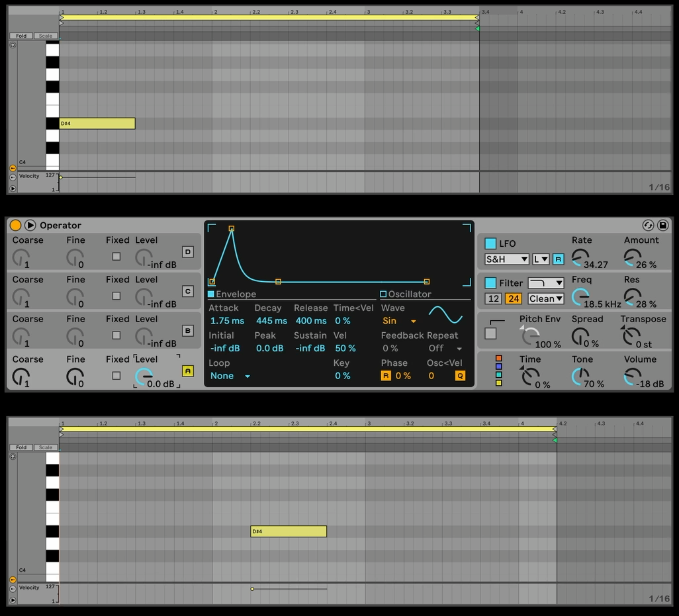
Task: Select the D#4 note in bottom editor
Action: 289,531
